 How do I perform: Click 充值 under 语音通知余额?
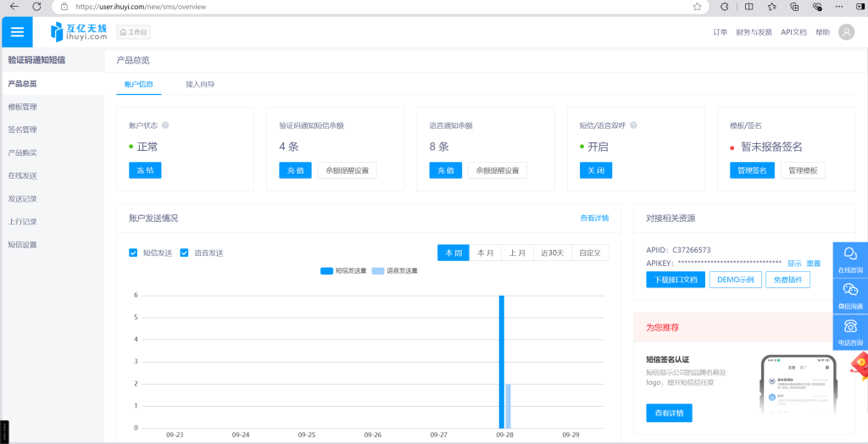tap(446, 170)
